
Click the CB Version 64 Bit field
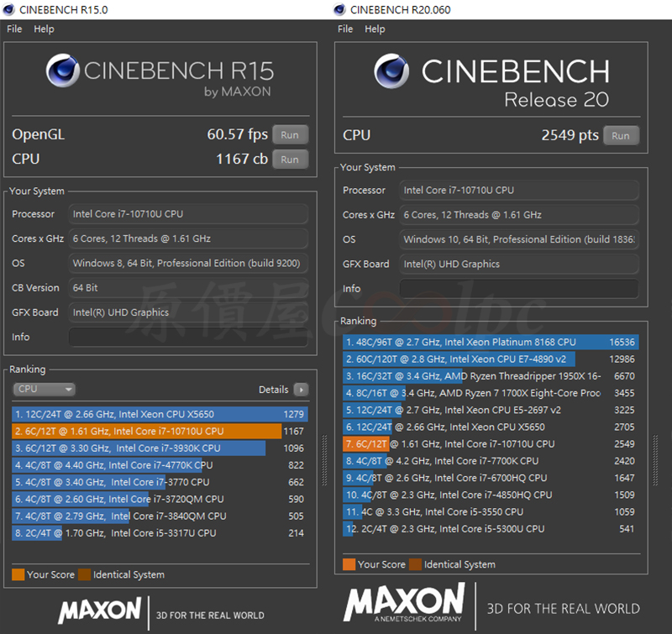pos(188,288)
